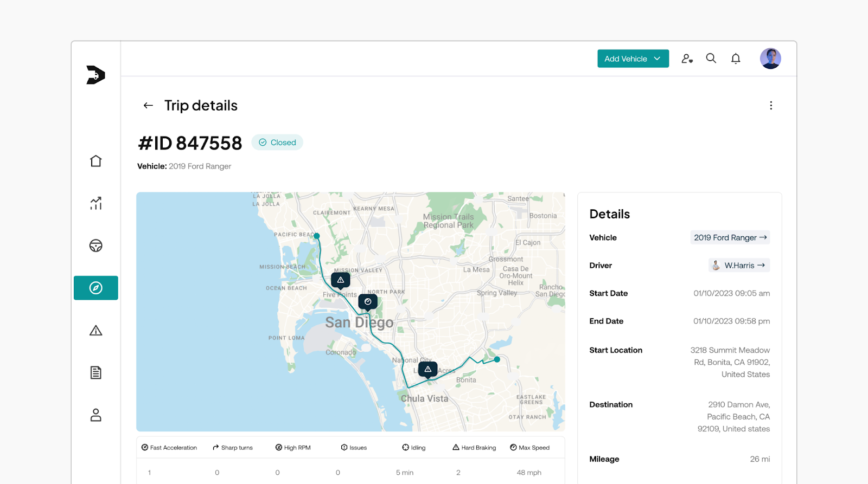Screen dimensions: 868x484
Task: Click the Trip details page title
Action: [x=201, y=105]
